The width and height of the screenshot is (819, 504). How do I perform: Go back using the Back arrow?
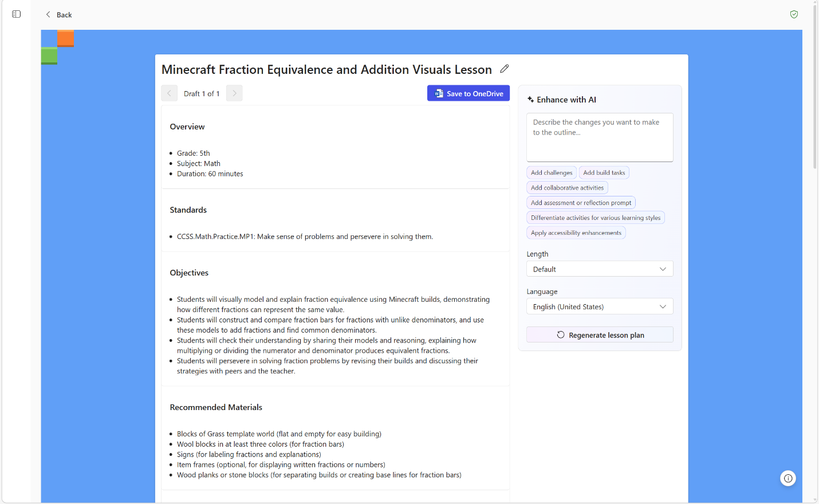click(58, 15)
